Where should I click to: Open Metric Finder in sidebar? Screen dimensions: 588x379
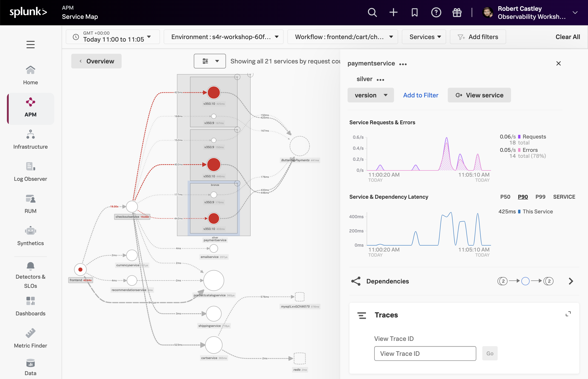tap(31, 338)
